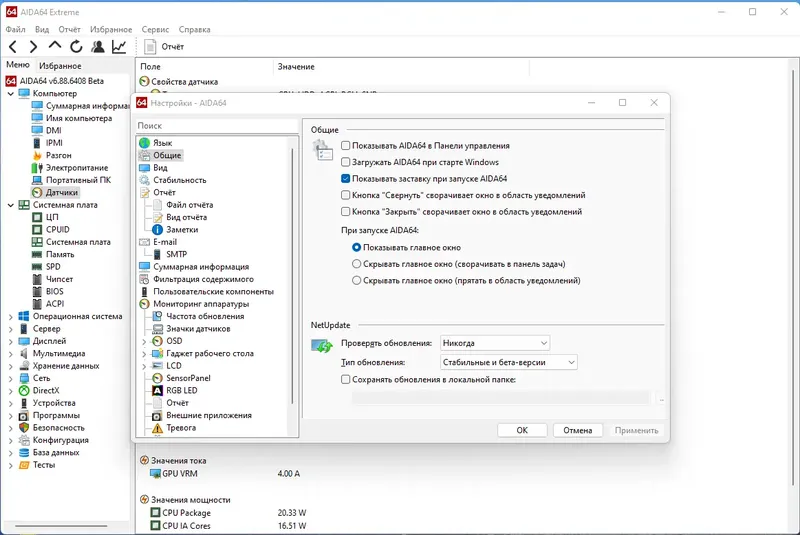This screenshot has height=535, width=800.
Task: Toggle Кнопка "Свернуть" checkbox
Action: point(345,195)
